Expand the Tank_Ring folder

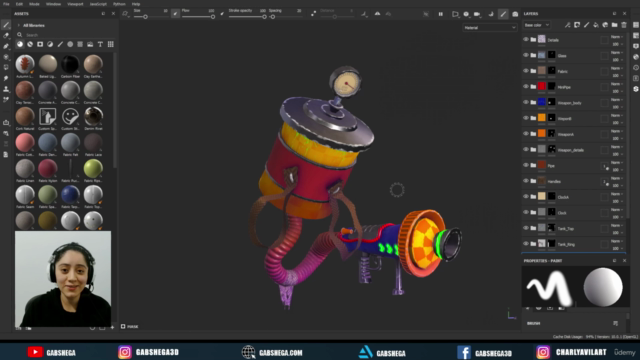coord(533,244)
